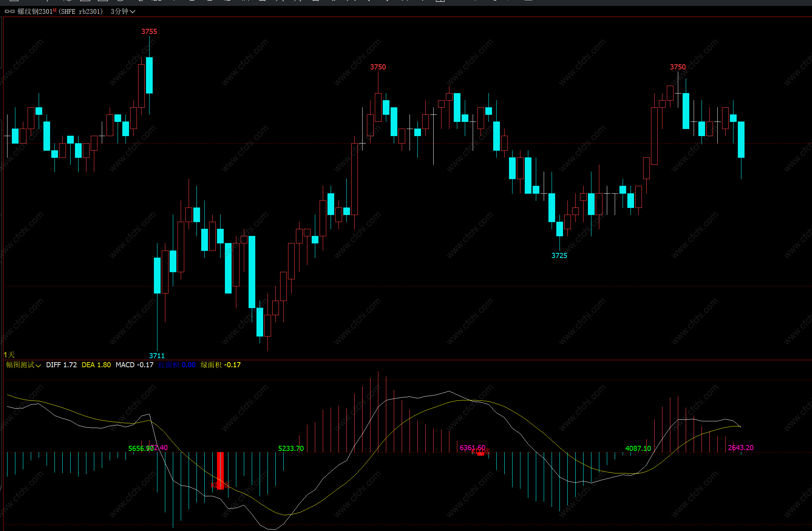This screenshot has width=812, height=531.
Task: Click the chain link icon beside contract name
Action: tap(9, 11)
